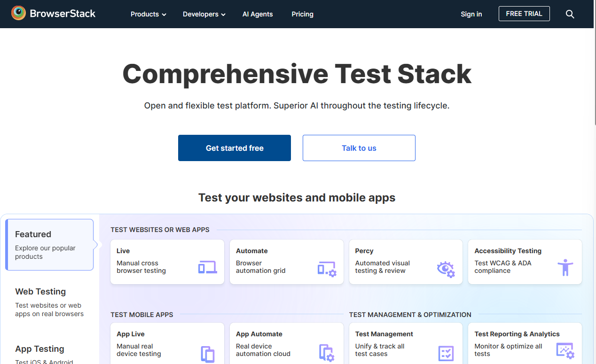Select the Web Testing category
596x364 pixels.
[x=49, y=301]
